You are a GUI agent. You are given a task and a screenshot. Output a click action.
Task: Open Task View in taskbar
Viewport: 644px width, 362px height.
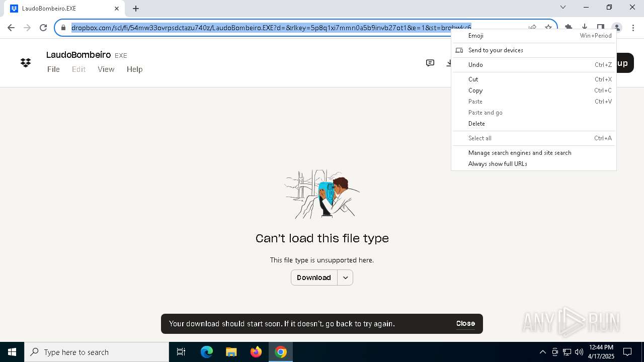pyautogui.click(x=181, y=352)
